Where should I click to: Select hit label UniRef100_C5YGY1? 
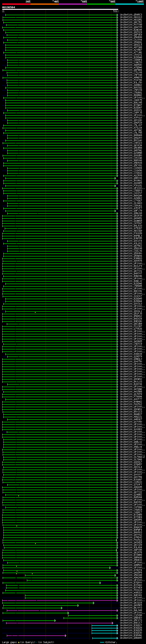click(x=131, y=55)
